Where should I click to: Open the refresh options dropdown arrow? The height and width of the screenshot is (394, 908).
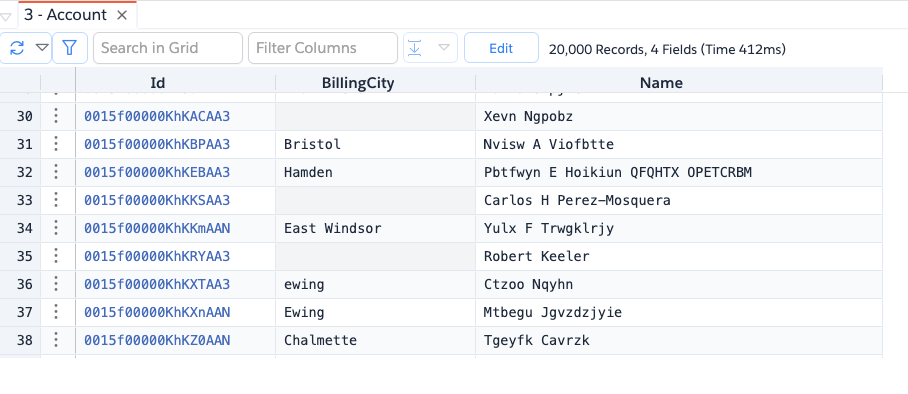pos(42,48)
